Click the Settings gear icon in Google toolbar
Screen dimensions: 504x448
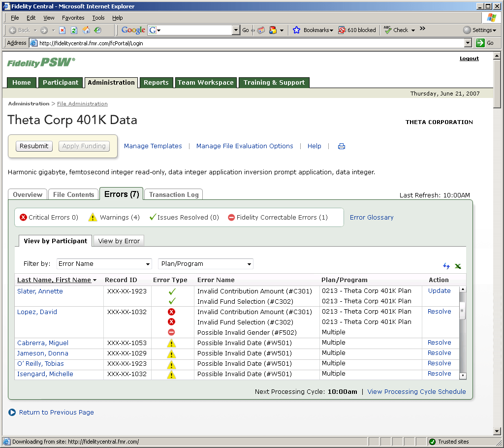467,30
